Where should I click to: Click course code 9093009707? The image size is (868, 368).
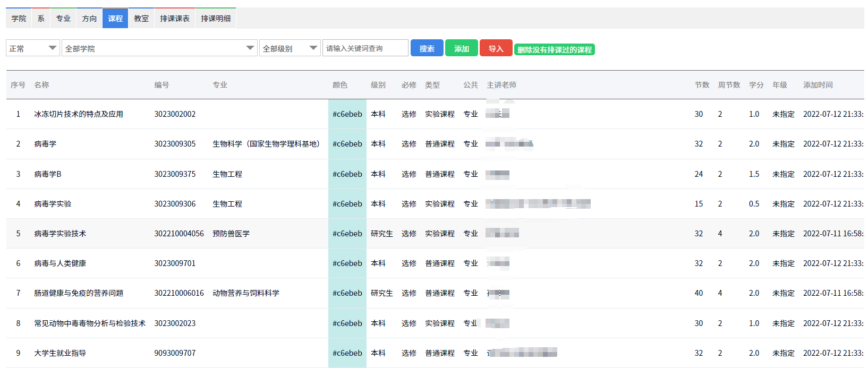click(x=175, y=353)
